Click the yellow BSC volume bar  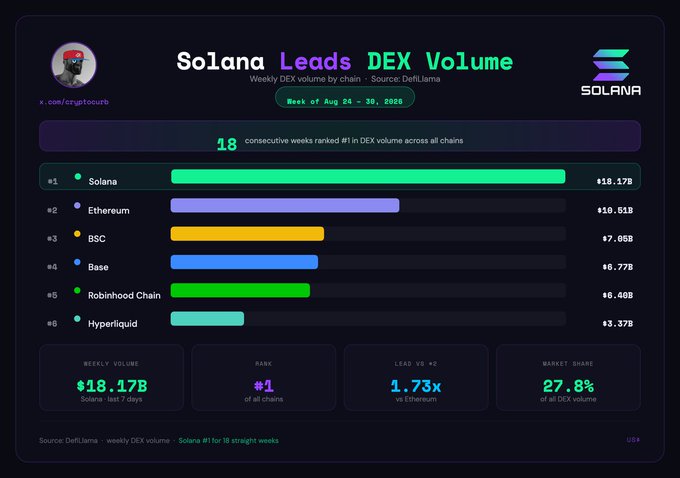coord(247,234)
